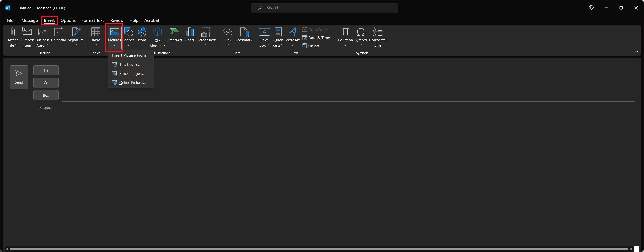Open the Signature dropdown

tap(76, 37)
